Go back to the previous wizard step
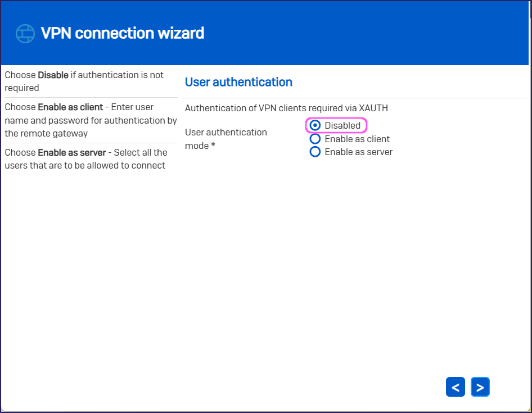Screen dimensions: 532x413 click(455, 387)
